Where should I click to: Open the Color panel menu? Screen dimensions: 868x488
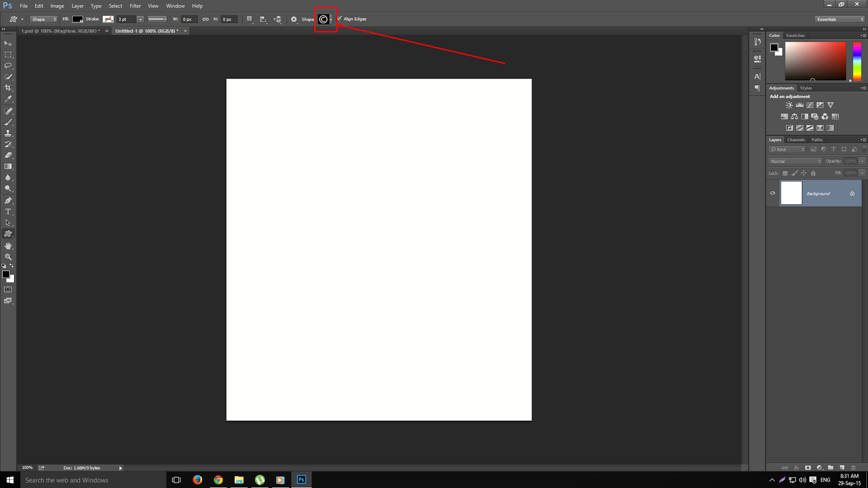click(x=863, y=35)
